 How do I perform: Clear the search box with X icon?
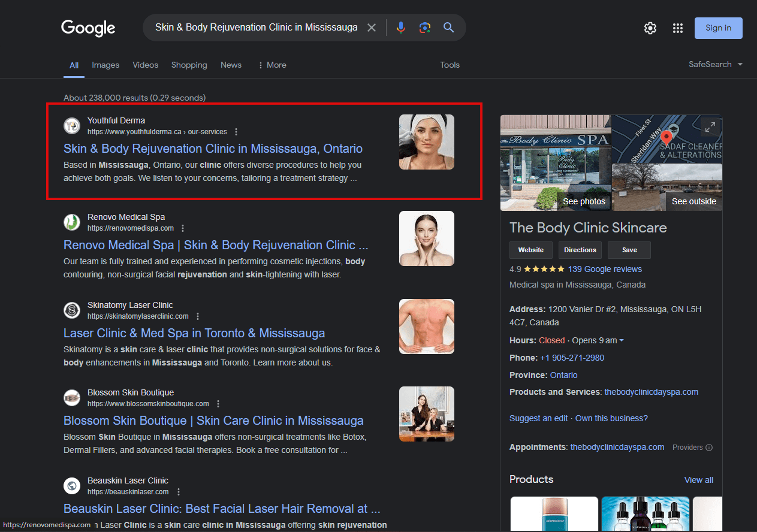tap(372, 28)
